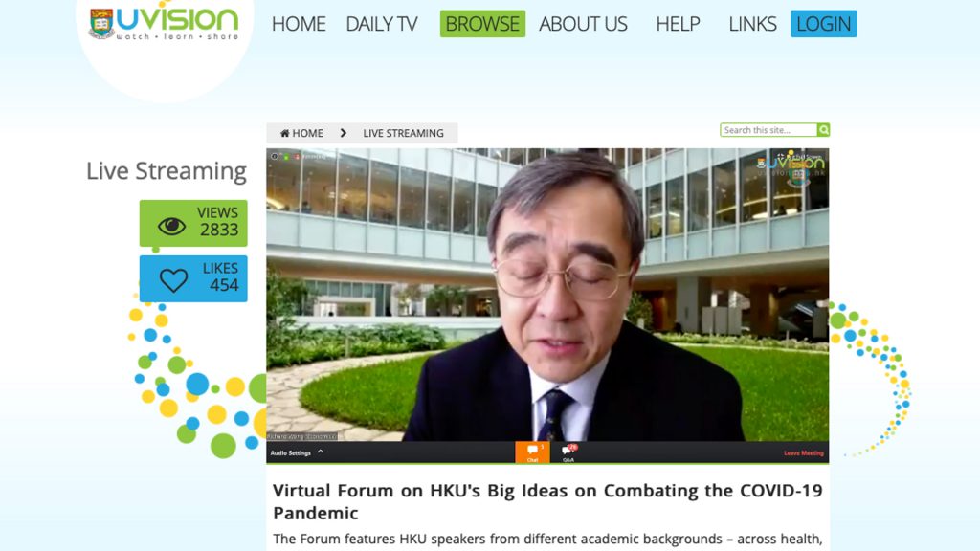Select the BROWSE menu item

click(482, 24)
